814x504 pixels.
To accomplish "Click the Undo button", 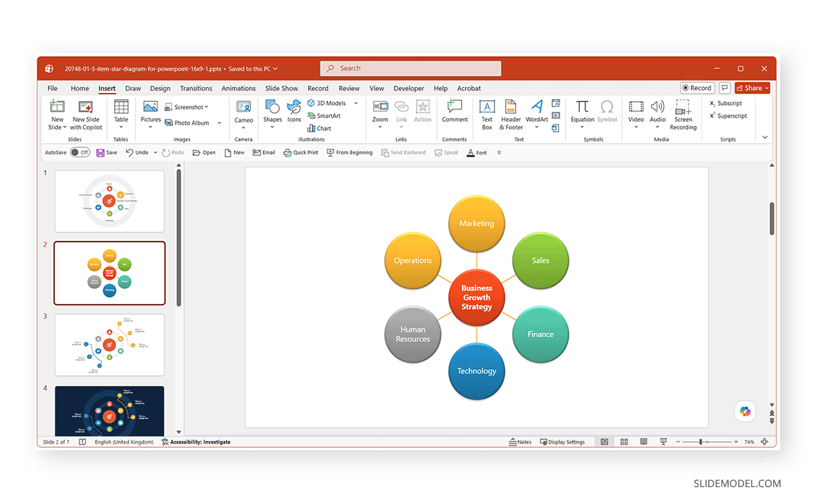I will [136, 153].
